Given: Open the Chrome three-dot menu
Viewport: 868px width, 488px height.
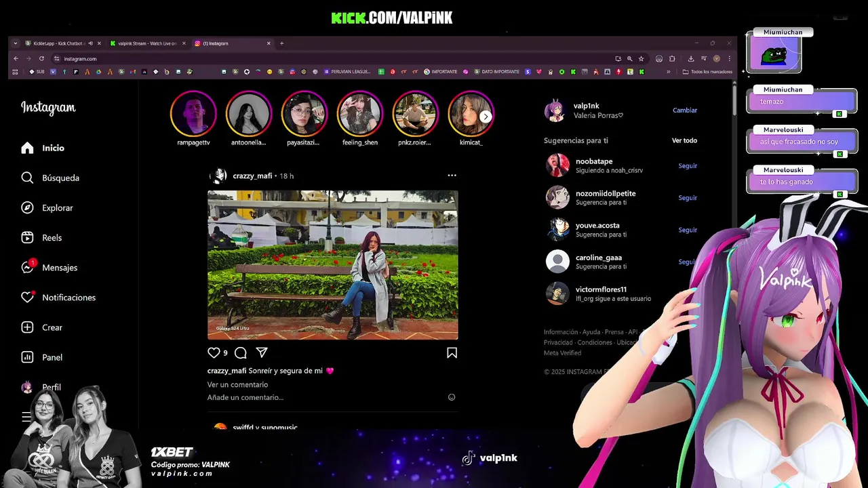Looking at the screenshot, I should tap(729, 58).
